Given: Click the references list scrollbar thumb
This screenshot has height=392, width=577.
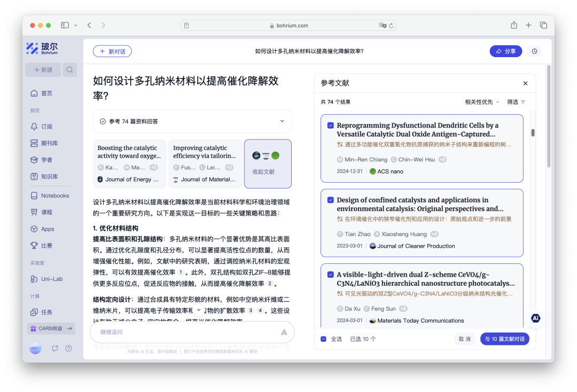Looking at the screenshot, I should (x=533, y=132).
